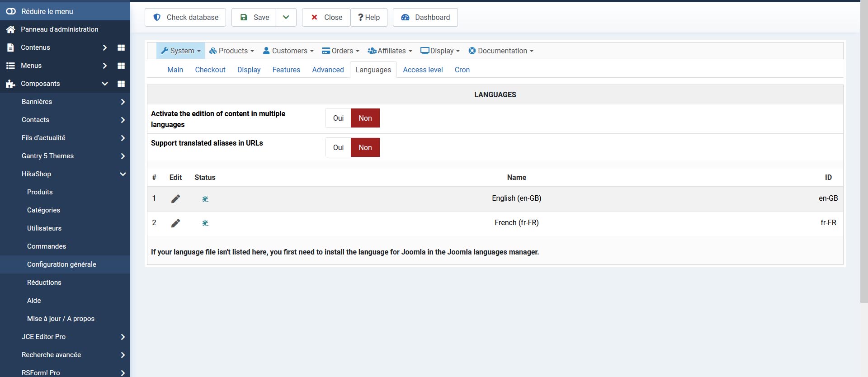This screenshot has height=377, width=868.
Task: Click the edit pencil for French (fr-FR)
Action: click(175, 223)
